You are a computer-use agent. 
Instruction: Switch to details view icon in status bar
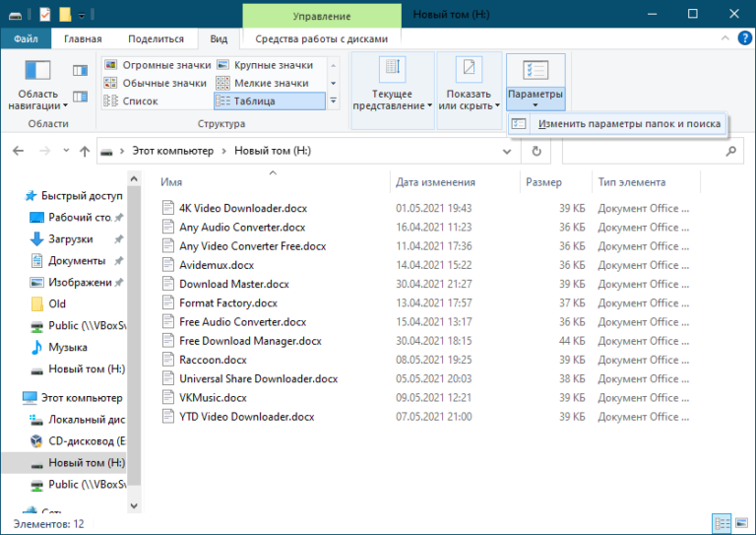[x=722, y=523]
